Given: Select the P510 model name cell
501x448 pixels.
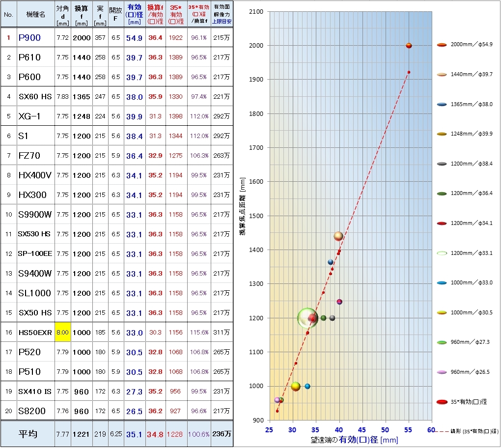Looking at the screenshot, I should (x=35, y=372).
